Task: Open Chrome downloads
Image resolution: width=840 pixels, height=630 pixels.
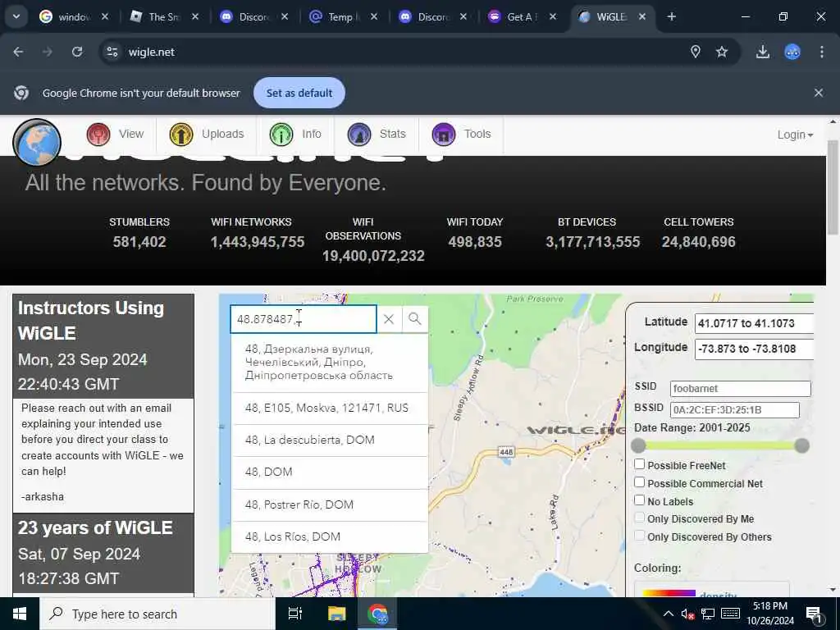Action: click(x=763, y=52)
